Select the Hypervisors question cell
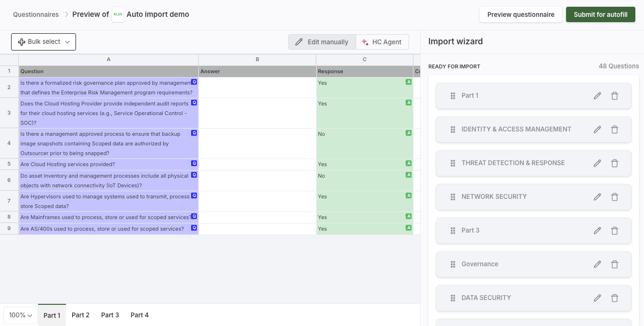 [109, 201]
